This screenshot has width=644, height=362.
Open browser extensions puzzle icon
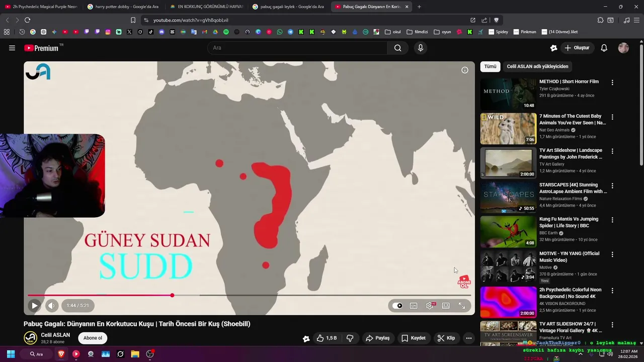click(x=600, y=20)
